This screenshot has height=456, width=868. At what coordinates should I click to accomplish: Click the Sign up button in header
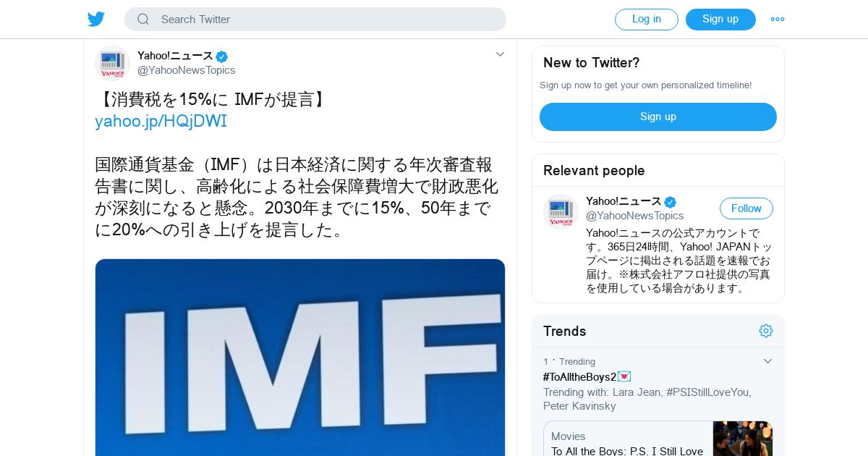click(x=720, y=20)
